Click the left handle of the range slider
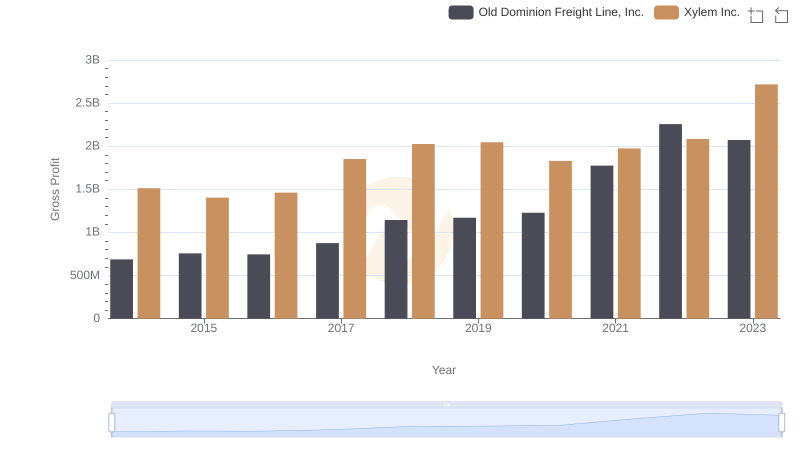This screenshot has height=461, width=800. (x=112, y=423)
